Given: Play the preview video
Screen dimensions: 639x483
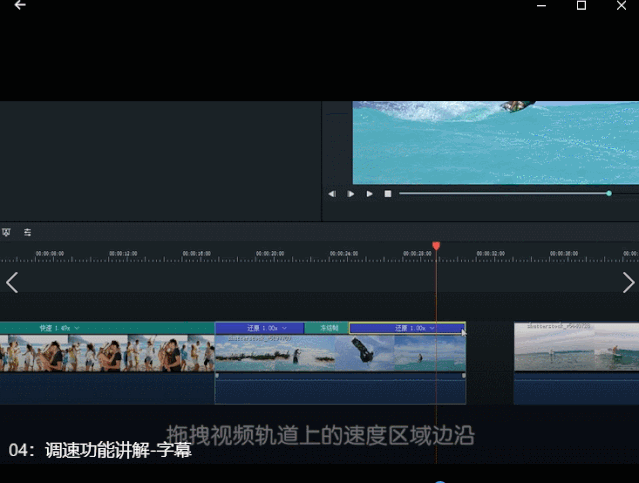Looking at the screenshot, I should (x=369, y=194).
